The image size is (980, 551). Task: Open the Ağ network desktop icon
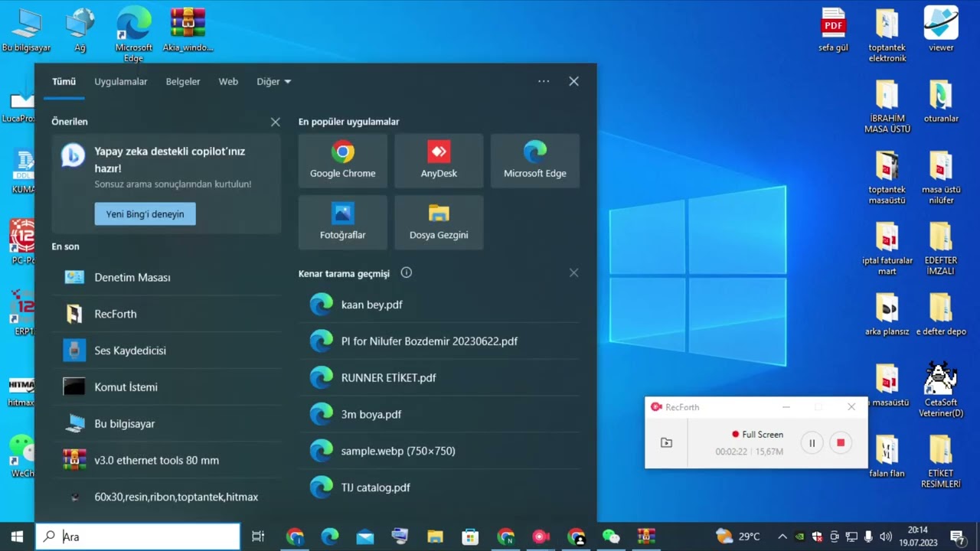(x=80, y=30)
